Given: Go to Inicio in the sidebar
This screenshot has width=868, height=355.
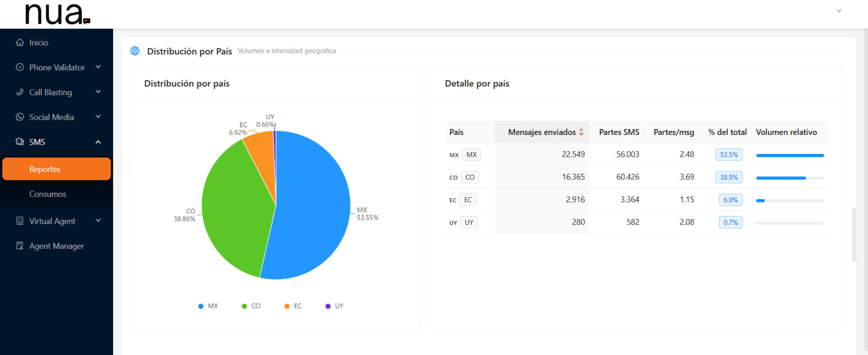Looking at the screenshot, I should coord(56,42).
